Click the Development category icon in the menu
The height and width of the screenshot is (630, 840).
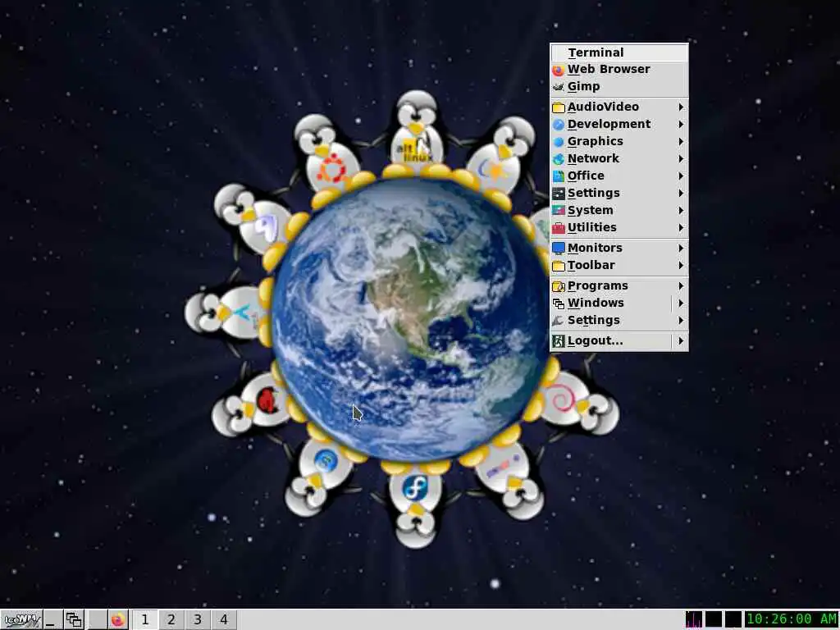click(x=558, y=125)
